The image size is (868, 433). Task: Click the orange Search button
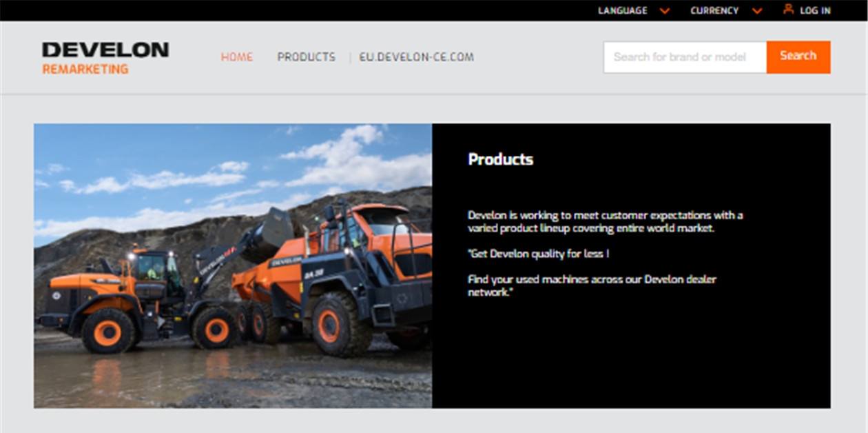pyautogui.click(x=798, y=57)
